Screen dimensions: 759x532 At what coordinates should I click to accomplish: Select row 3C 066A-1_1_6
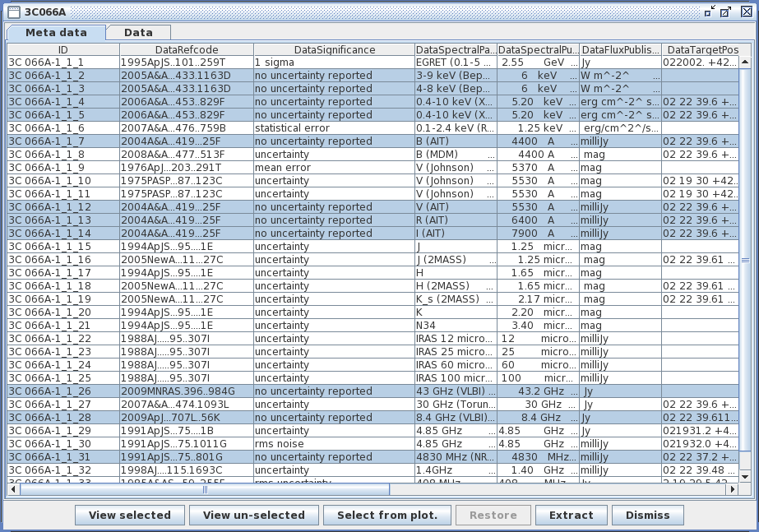click(373, 128)
